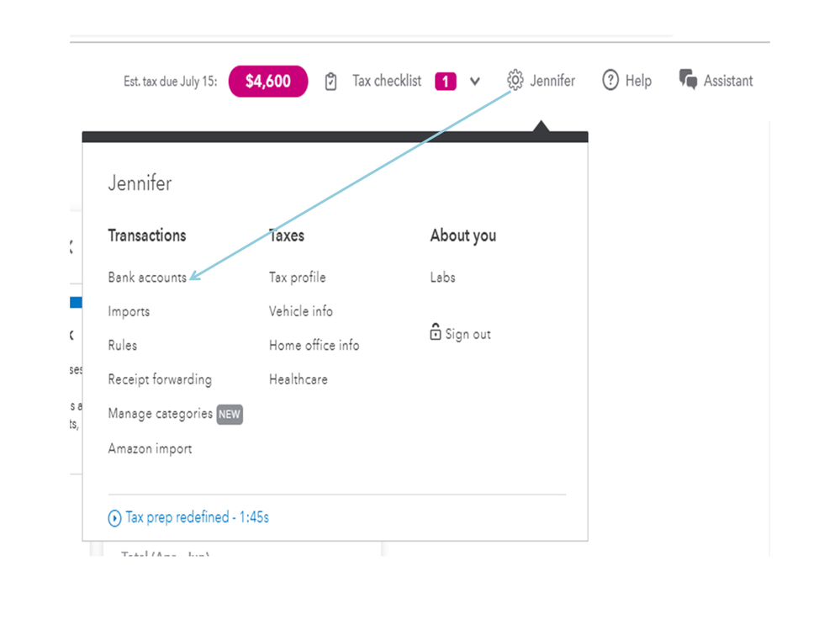840x630 pixels.
Task: Click the pink tax checklist count badge
Action: pos(445,82)
